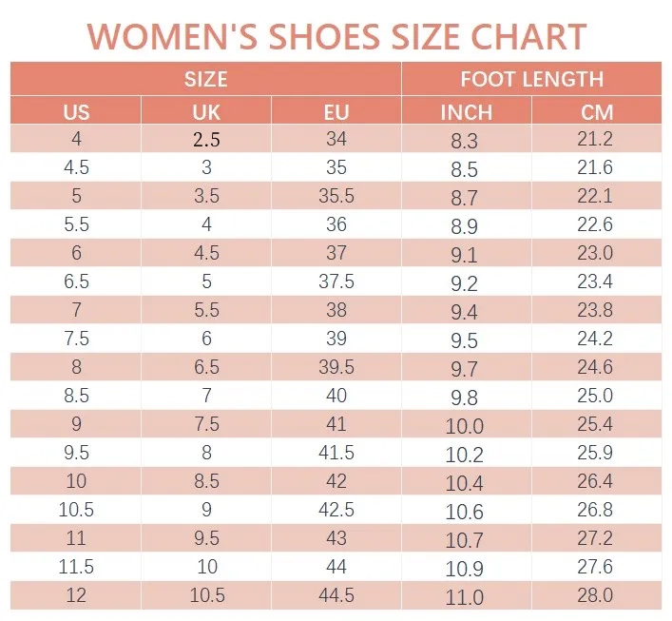Click the FOOT LENGTH group header
This screenshot has height=621, width=672.
click(531, 79)
